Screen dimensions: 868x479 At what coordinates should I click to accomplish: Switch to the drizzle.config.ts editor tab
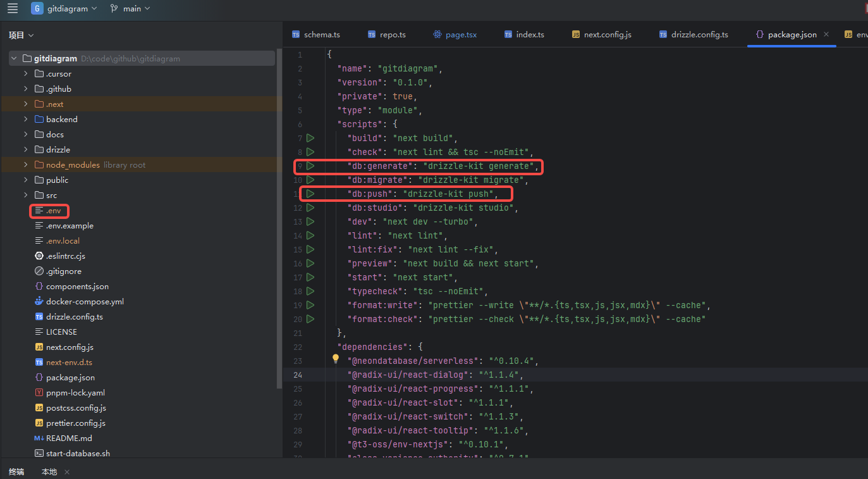click(694, 34)
